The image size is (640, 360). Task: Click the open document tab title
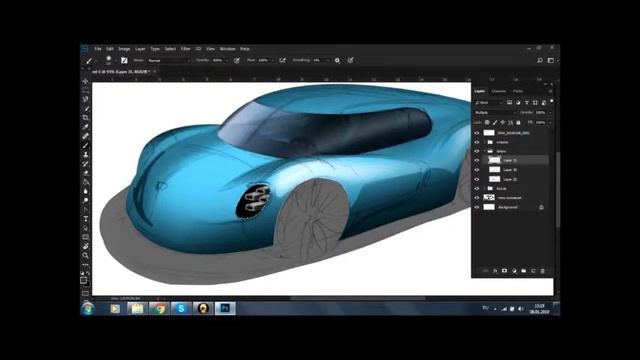(121, 72)
